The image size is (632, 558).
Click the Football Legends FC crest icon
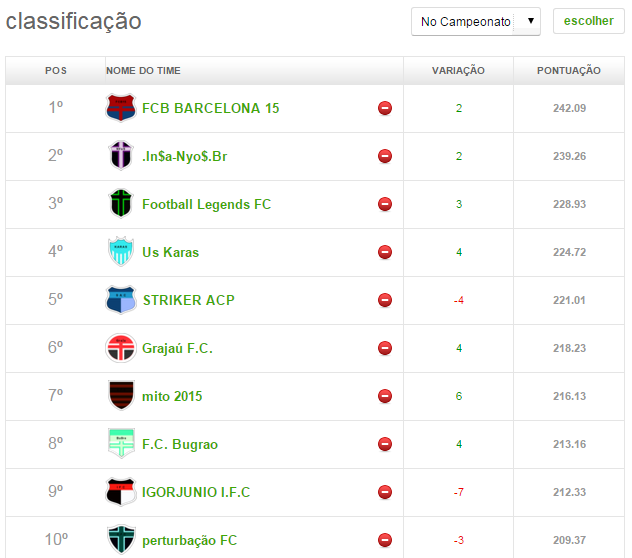(120, 204)
